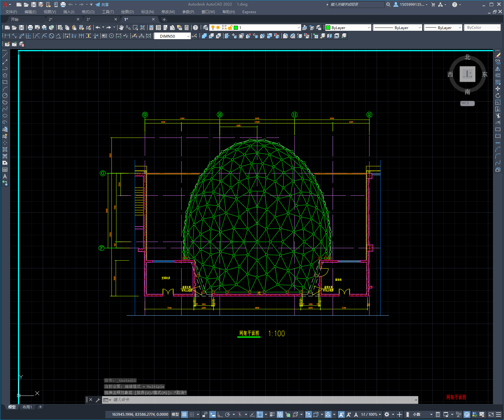Toggle polar tracking in status bar
Screen dimensions: 504x420
[227, 414]
